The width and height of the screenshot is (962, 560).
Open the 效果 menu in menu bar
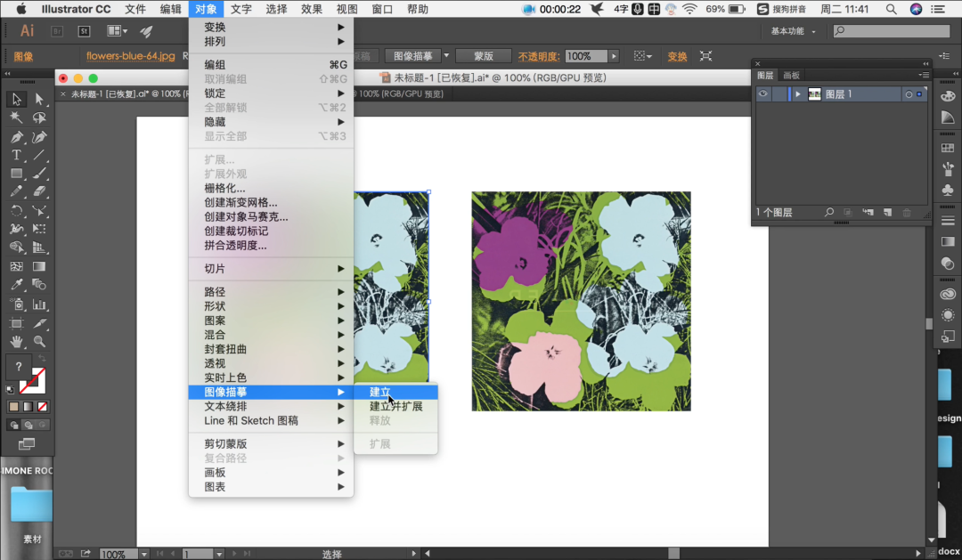tap(312, 9)
